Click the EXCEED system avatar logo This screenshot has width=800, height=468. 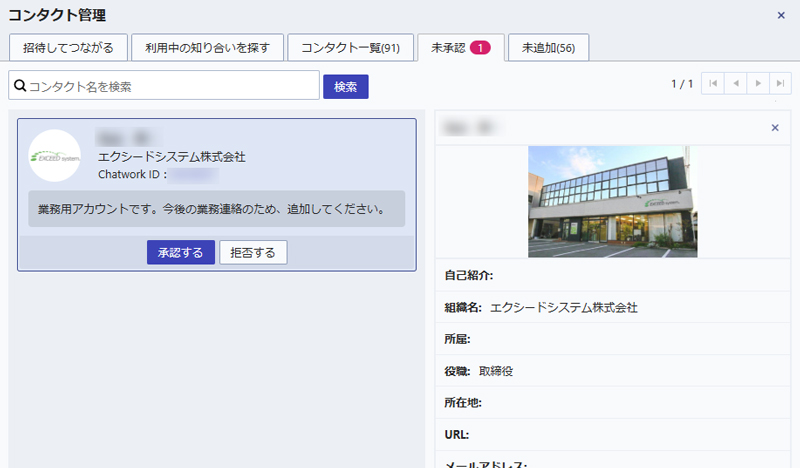click(x=55, y=156)
